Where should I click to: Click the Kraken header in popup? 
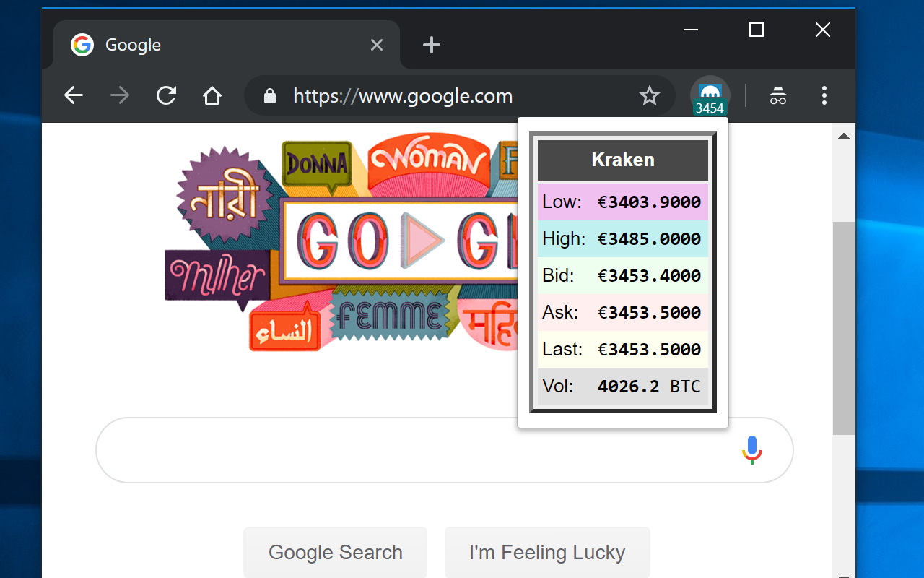pyautogui.click(x=623, y=160)
